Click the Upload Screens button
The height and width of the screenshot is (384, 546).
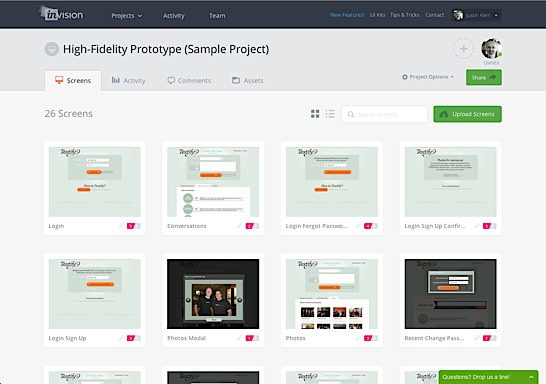[x=467, y=114]
